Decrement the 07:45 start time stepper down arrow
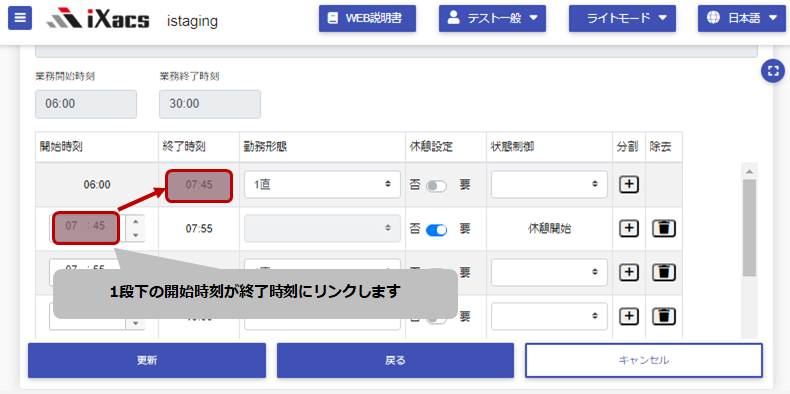Viewport: 790px width, 394px height. pos(135,235)
